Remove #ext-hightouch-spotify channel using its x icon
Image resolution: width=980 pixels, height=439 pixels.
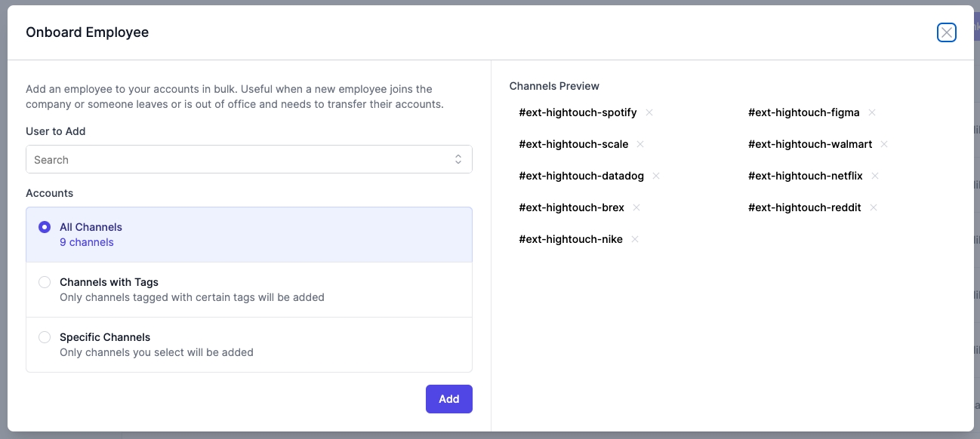point(649,112)
